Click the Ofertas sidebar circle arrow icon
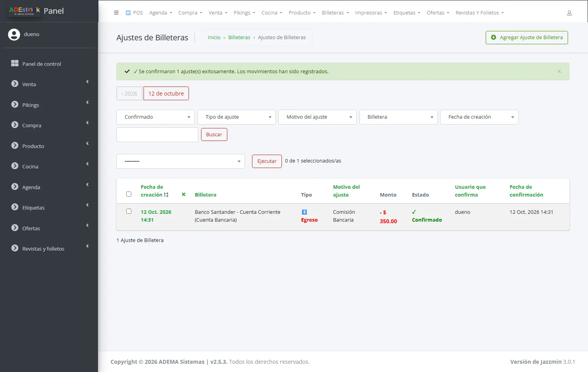This screenshot has width=588, height=372. [x=15, y=228]
